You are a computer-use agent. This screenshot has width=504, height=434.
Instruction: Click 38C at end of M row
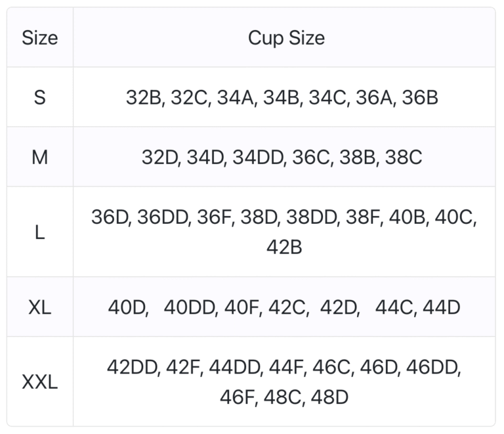point(404,157)
